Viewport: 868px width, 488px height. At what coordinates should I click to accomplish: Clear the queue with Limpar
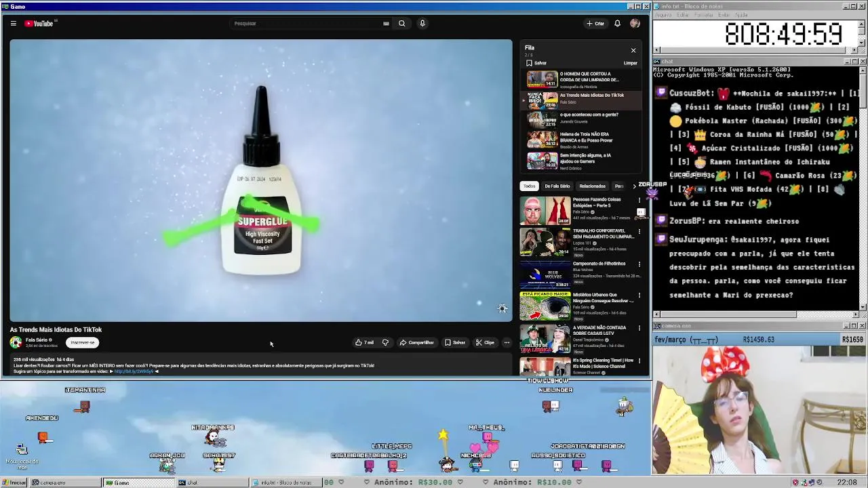coord(630,63)
